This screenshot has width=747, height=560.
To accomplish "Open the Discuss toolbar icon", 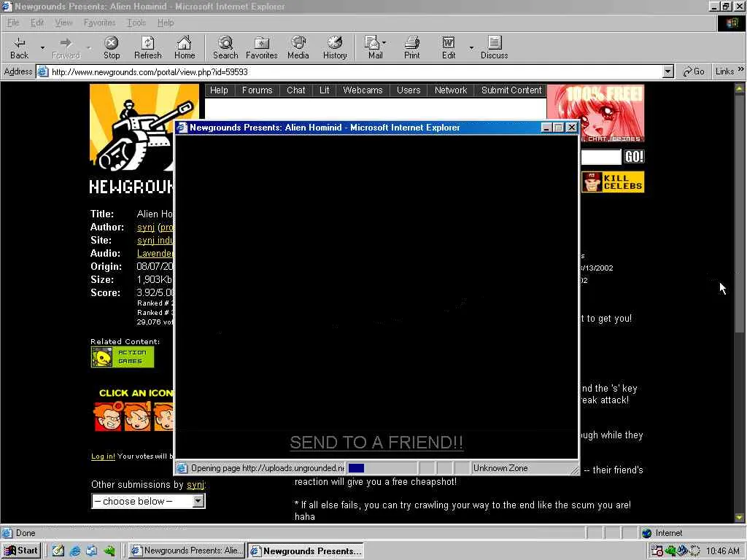I will click(x=494, y=47).
